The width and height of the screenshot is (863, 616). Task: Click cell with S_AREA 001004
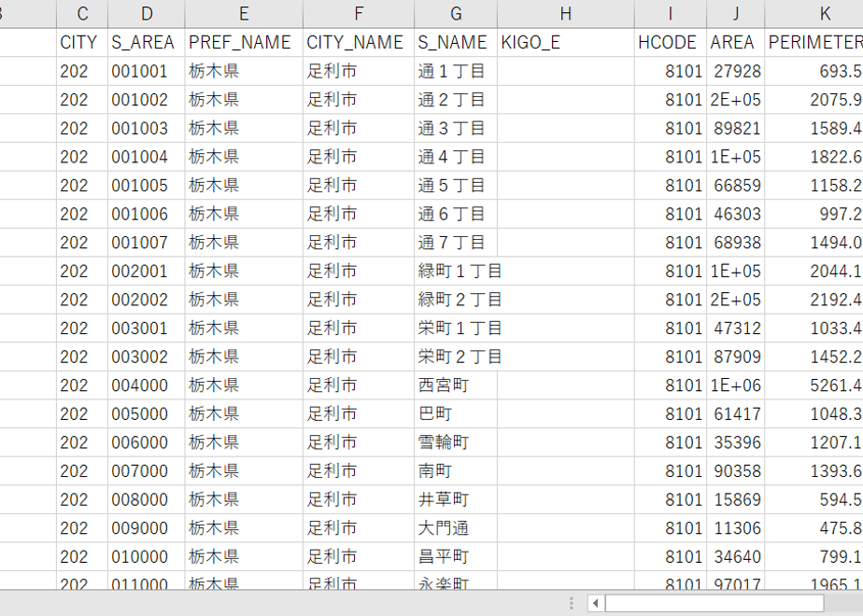point(147,157)
